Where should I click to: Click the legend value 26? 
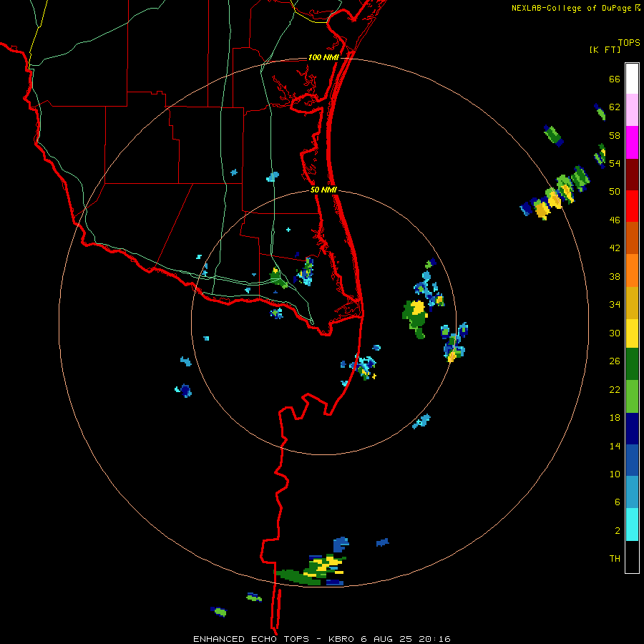(615, 361)
